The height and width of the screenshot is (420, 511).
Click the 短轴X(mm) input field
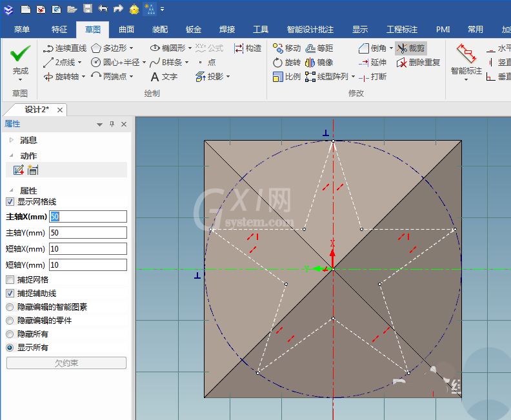[88, 249]
